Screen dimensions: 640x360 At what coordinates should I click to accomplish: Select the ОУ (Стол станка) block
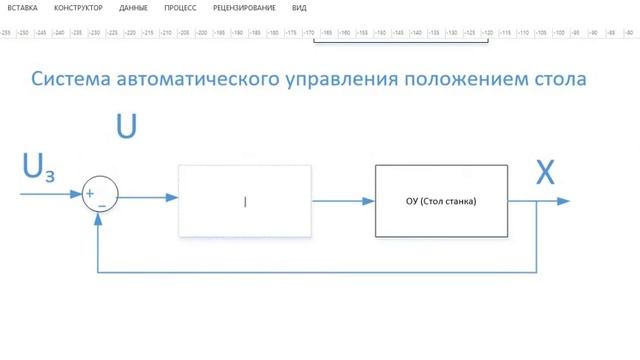(x=441, y=201)
